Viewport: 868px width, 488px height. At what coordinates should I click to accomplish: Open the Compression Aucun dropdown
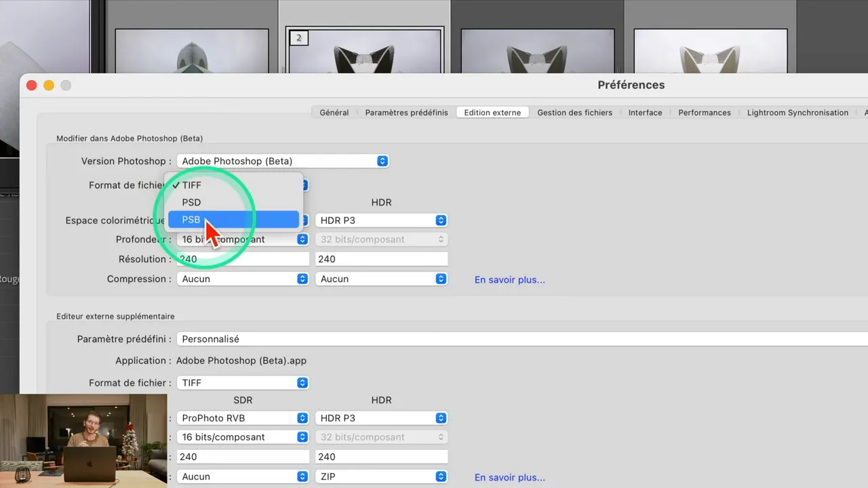coord(242,279)
